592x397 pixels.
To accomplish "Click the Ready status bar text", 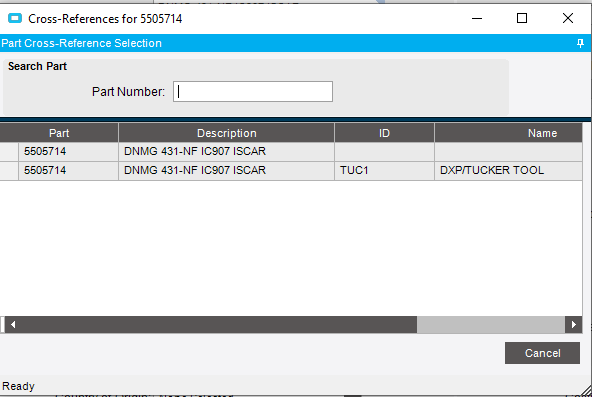I will coord(18,386).
